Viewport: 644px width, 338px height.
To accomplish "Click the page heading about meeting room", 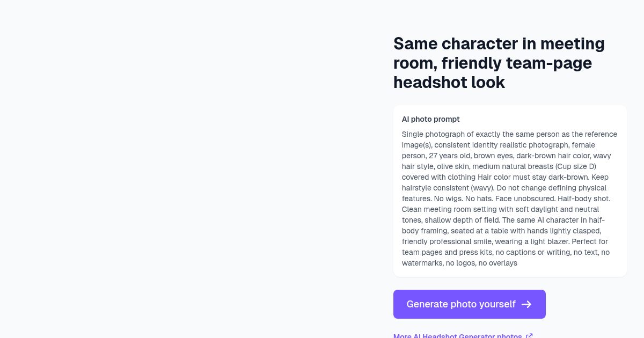I will [x=499, y=63].
